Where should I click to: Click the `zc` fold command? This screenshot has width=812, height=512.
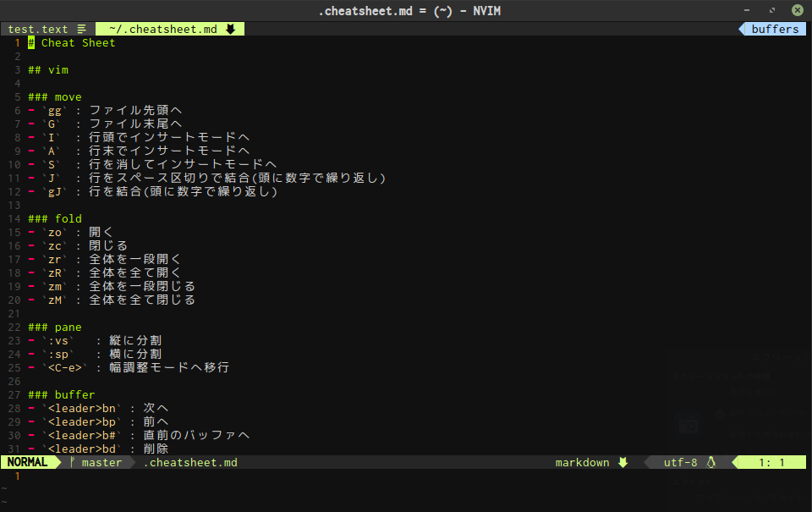click(55, 245)
